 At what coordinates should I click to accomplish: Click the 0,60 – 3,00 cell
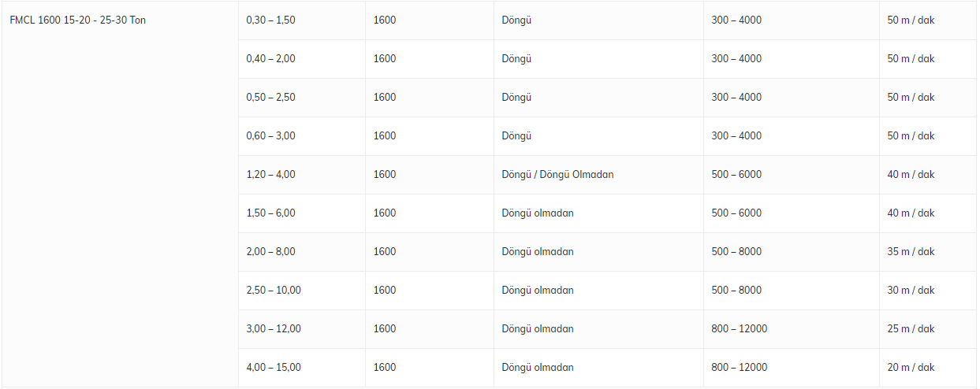(270, 136)
